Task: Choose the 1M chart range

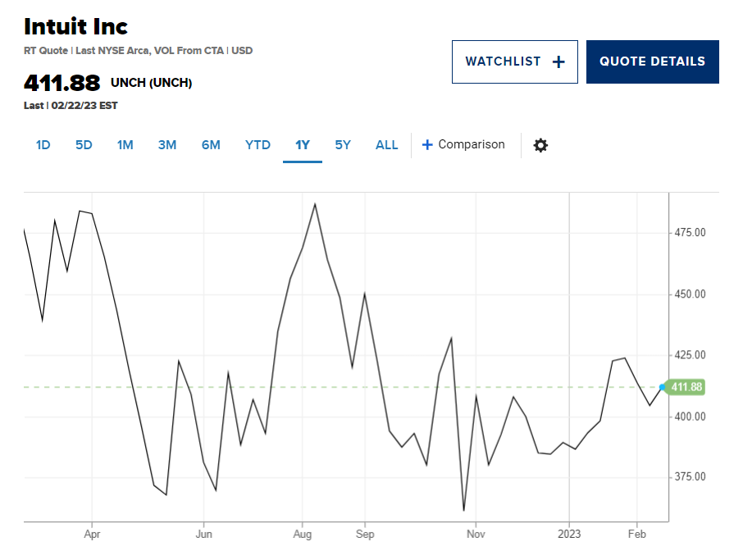Action: 125,145
